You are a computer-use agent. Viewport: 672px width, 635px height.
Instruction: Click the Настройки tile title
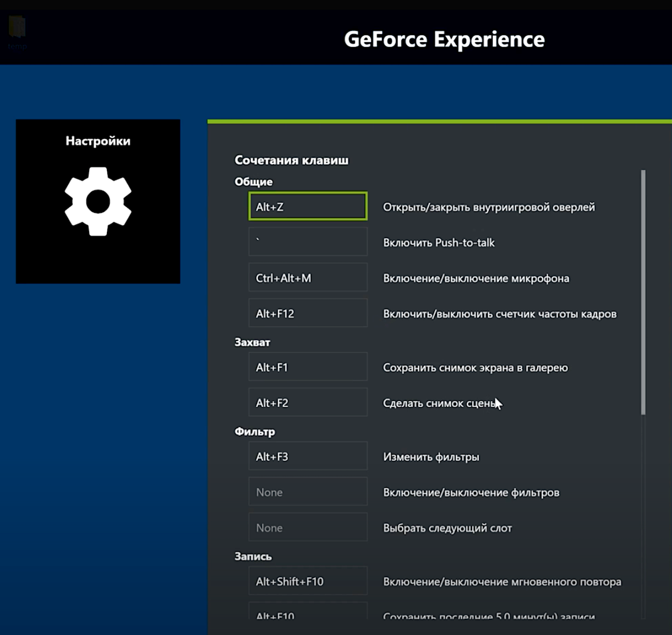click(98, 141)
